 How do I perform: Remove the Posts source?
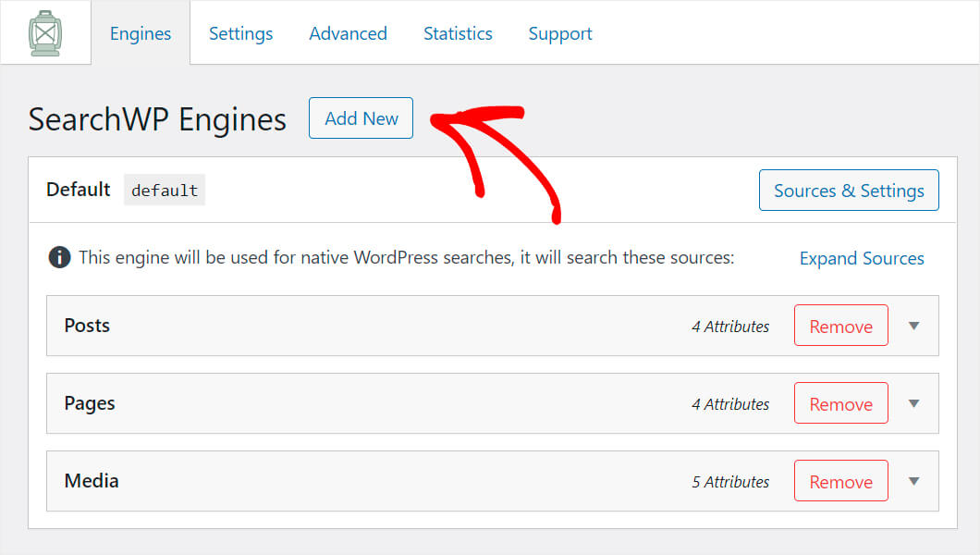click(x=840, y=326)
